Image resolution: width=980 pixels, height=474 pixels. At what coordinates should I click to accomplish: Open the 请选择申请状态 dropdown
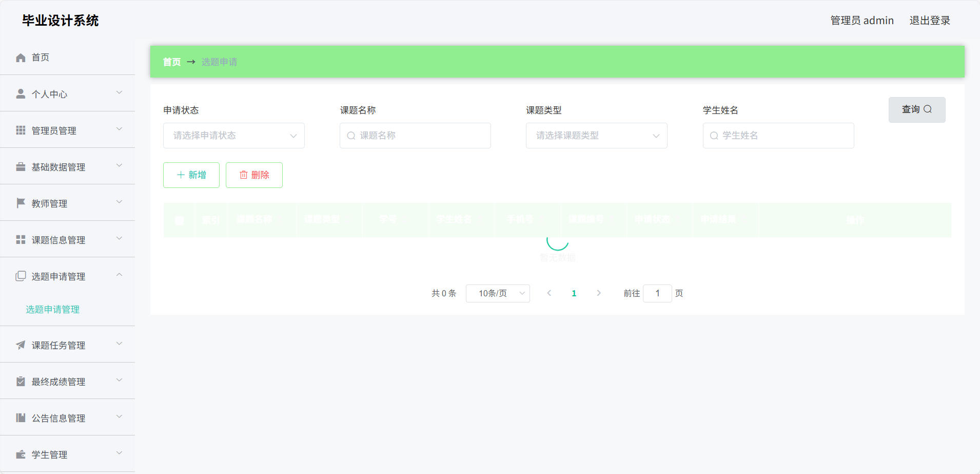234,136
